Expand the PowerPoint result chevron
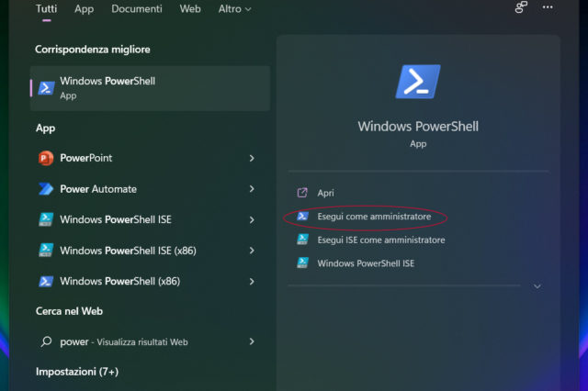Image resolution: width=588 pixels, height=391 pixels. tap(252, 158)
